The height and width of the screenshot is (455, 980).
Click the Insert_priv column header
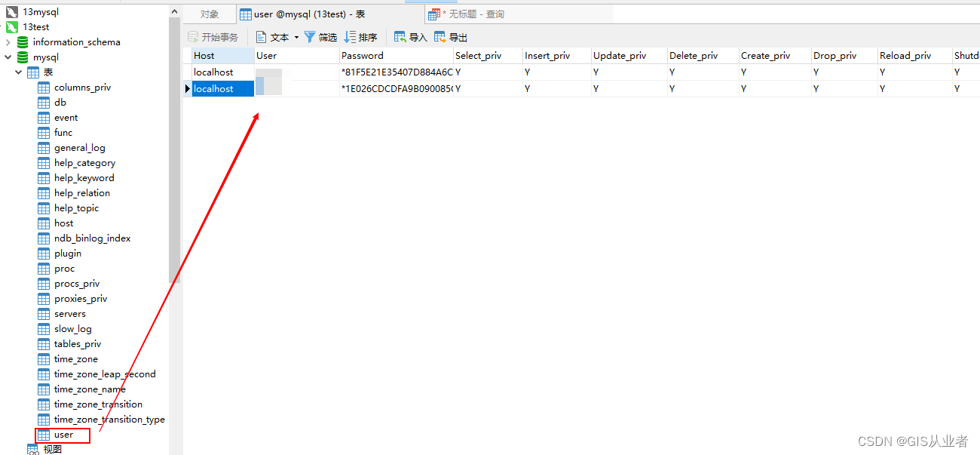(x=557, y=55)
